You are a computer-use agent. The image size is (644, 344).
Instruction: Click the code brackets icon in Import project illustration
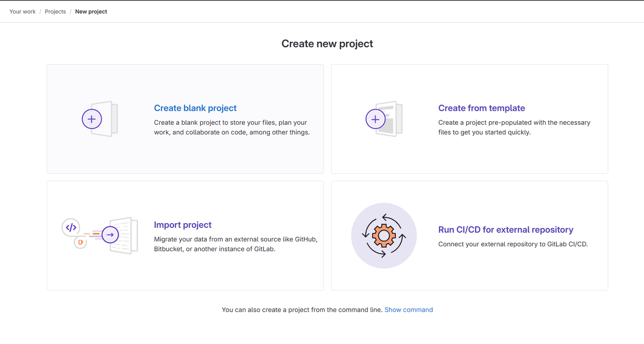click(x=71, y=227)
